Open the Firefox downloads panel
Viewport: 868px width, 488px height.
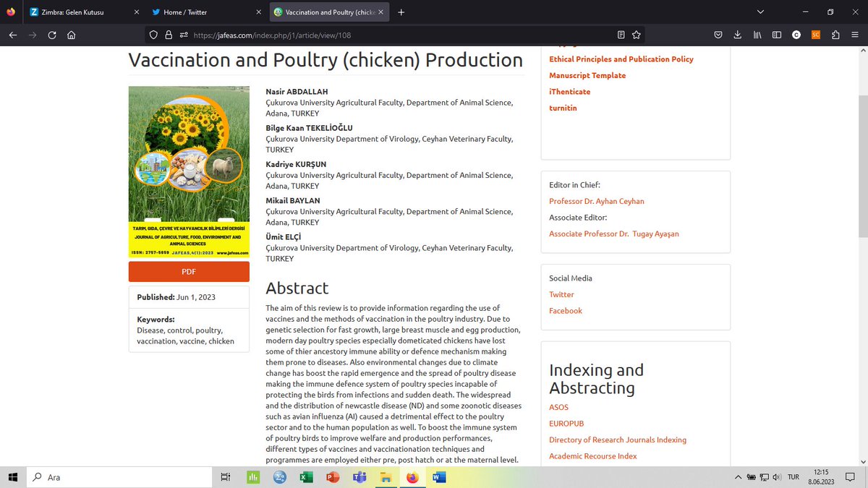pyautogui.click(x=737, y=35)
